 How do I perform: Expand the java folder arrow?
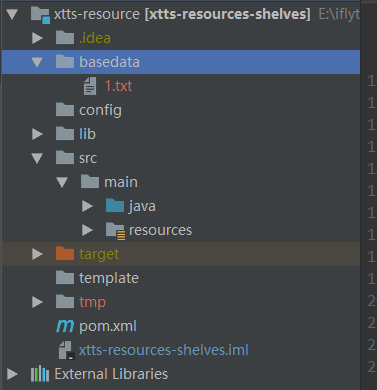tap(87, 206)
